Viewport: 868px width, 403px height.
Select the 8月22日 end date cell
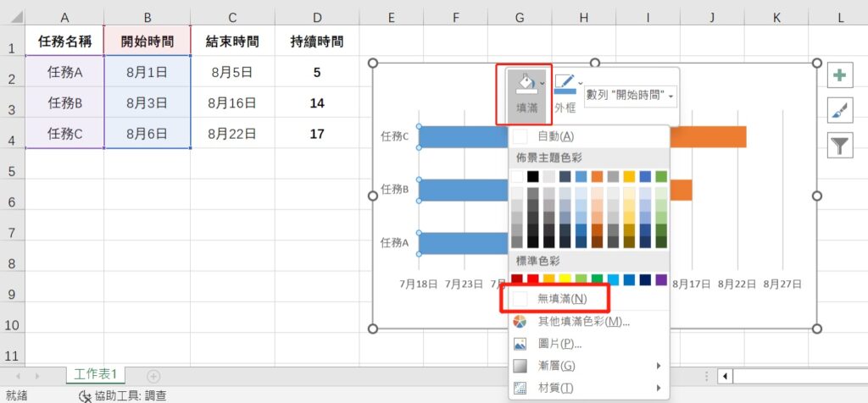232,133
